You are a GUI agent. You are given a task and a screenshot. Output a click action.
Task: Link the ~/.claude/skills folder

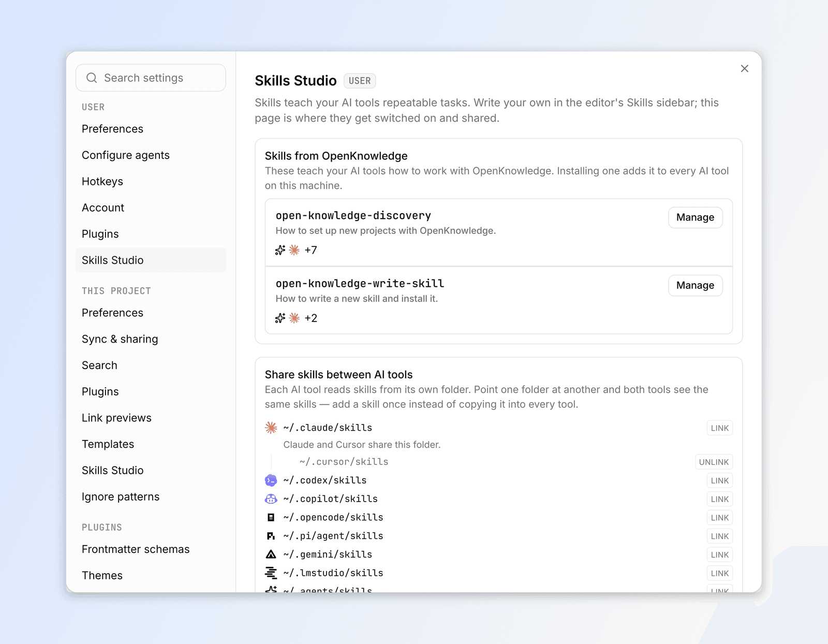pyautogui.click(x=719, y=428)
